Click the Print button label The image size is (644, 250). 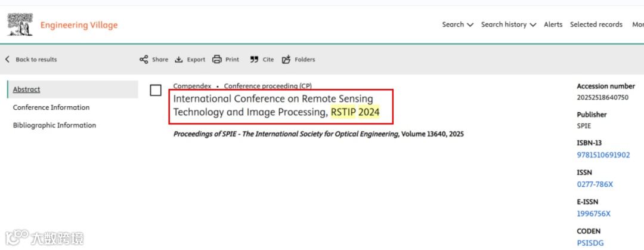coord(232,60)
